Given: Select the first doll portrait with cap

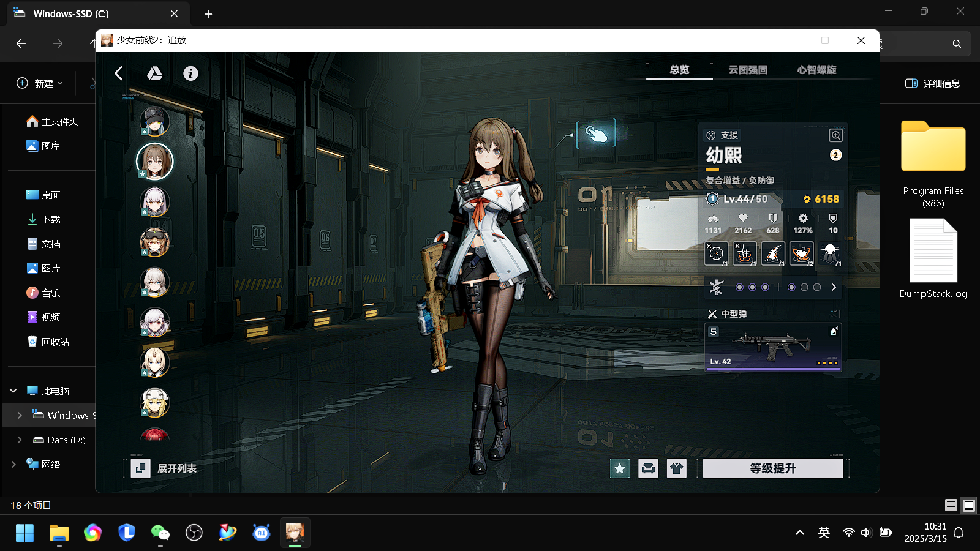Looking at the screenshot, I should 154,121.
